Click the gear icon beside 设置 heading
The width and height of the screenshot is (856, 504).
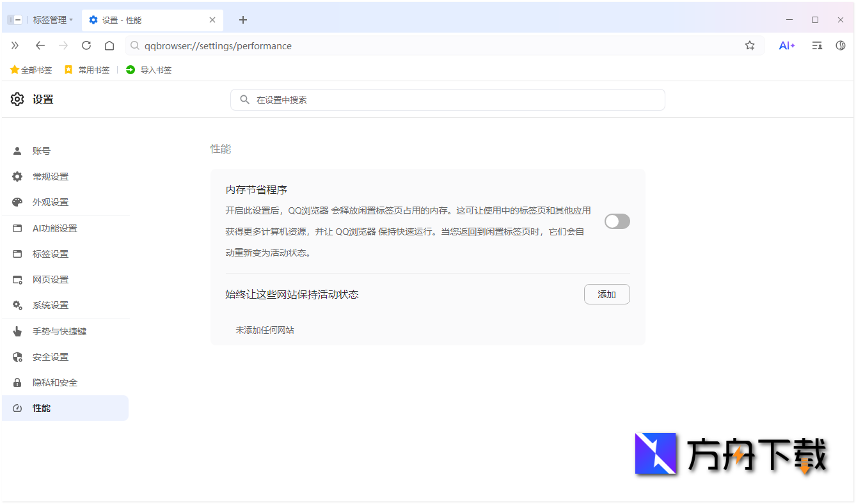coord(17,99)
